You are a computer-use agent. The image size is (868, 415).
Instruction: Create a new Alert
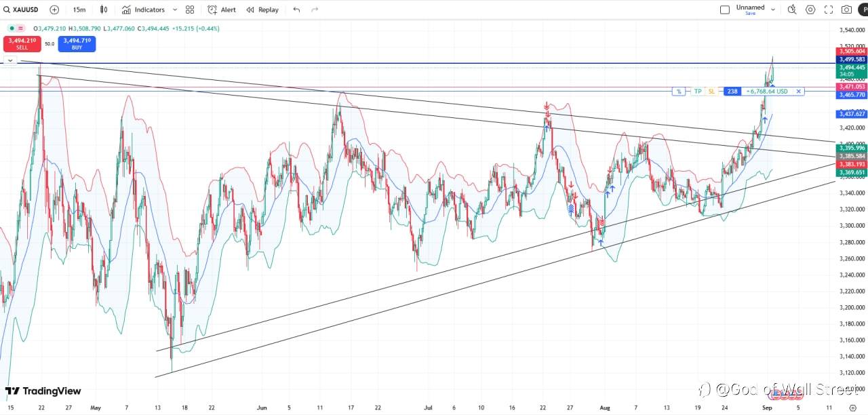click(222, 9)
